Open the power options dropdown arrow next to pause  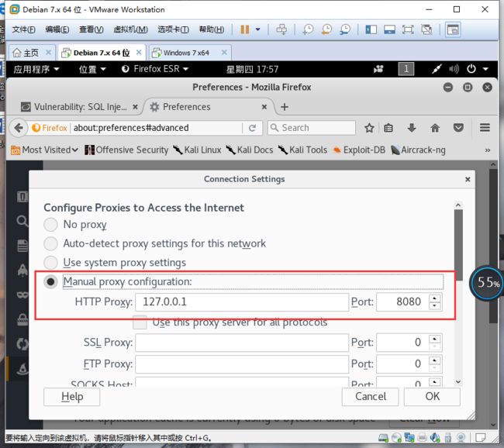[257, 29]
